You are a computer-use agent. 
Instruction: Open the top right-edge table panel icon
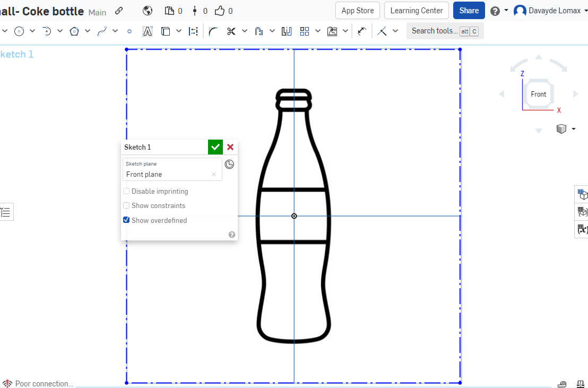pos(582,194)
